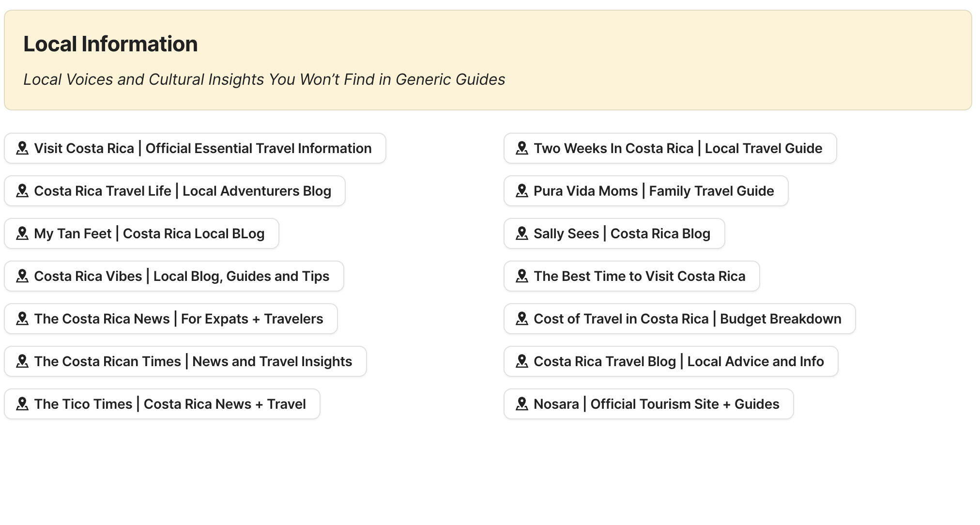Click the pin icon beside The Tico Times

coord(22,404)
